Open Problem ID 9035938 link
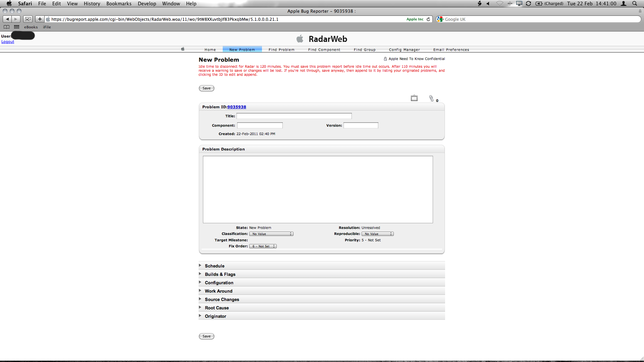 pos(237,107)
